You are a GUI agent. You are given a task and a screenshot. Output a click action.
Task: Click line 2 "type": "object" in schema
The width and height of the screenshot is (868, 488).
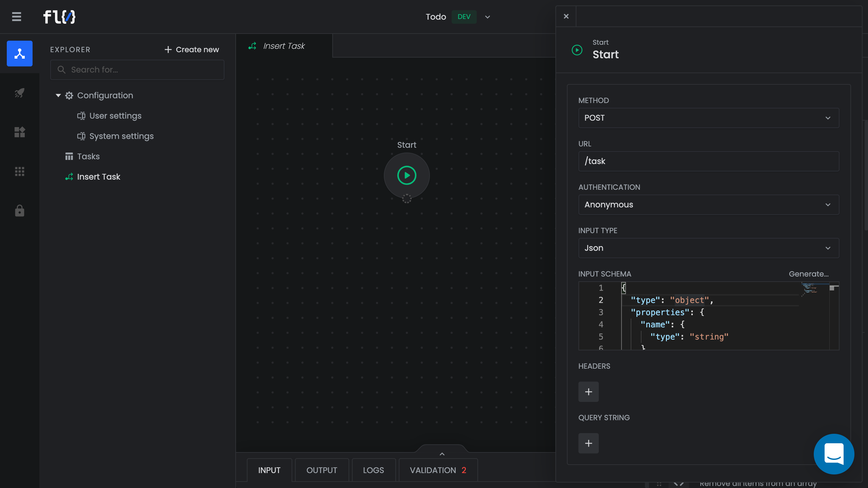(672, 300)
